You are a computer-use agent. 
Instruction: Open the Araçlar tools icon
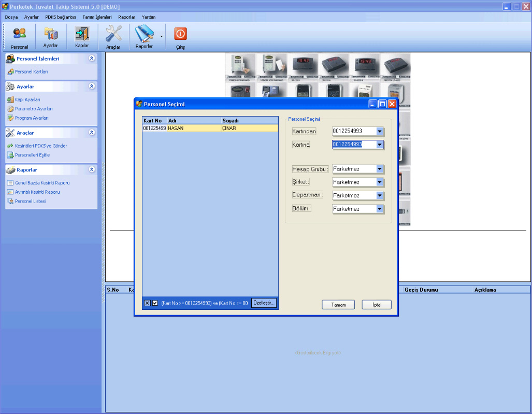coord(113,35)
